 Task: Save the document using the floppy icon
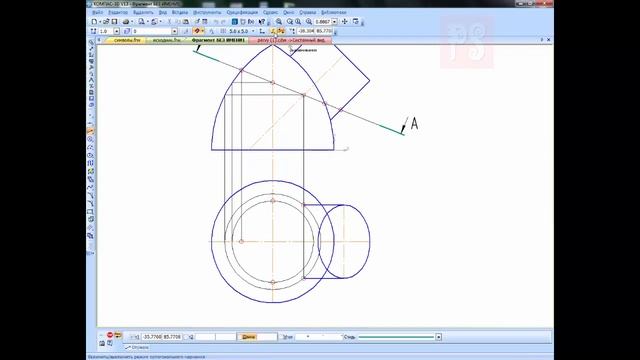(115, 22)
